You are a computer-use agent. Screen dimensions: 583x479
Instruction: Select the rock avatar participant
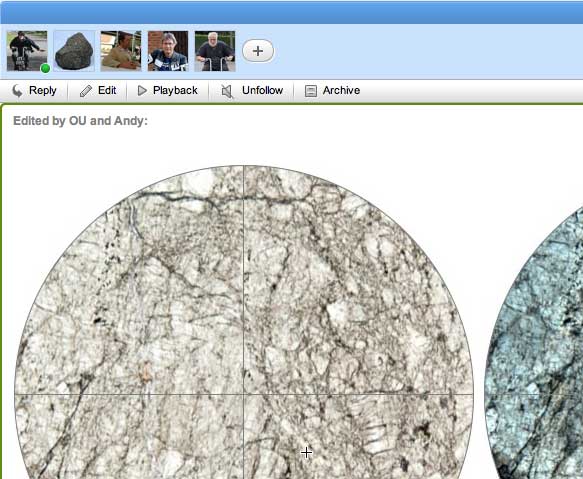tap(74, 51)
